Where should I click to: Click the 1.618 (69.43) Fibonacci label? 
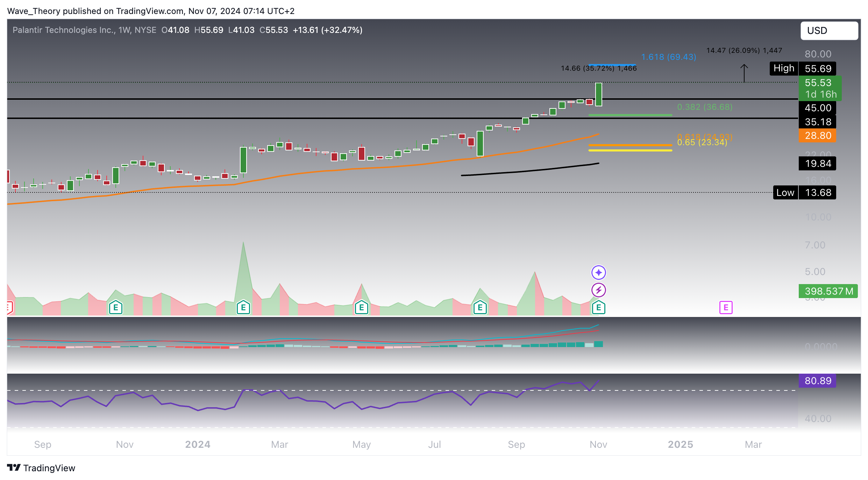(668, 57)
